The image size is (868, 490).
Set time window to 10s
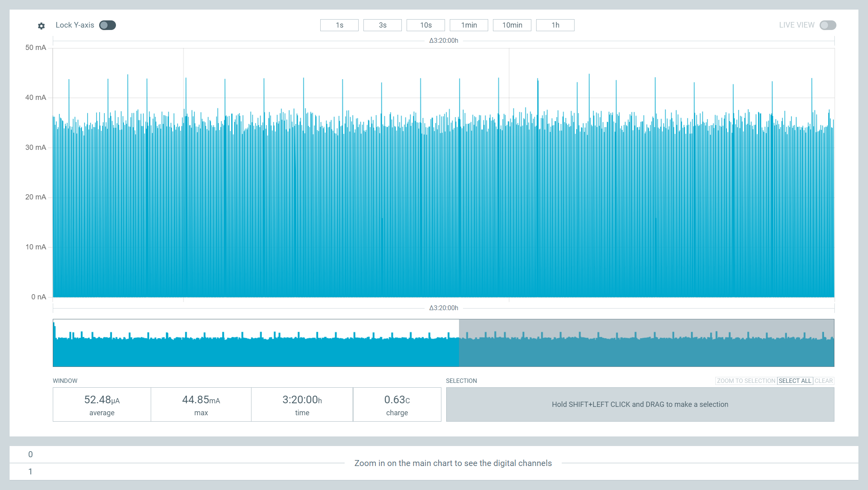(426, 25)
